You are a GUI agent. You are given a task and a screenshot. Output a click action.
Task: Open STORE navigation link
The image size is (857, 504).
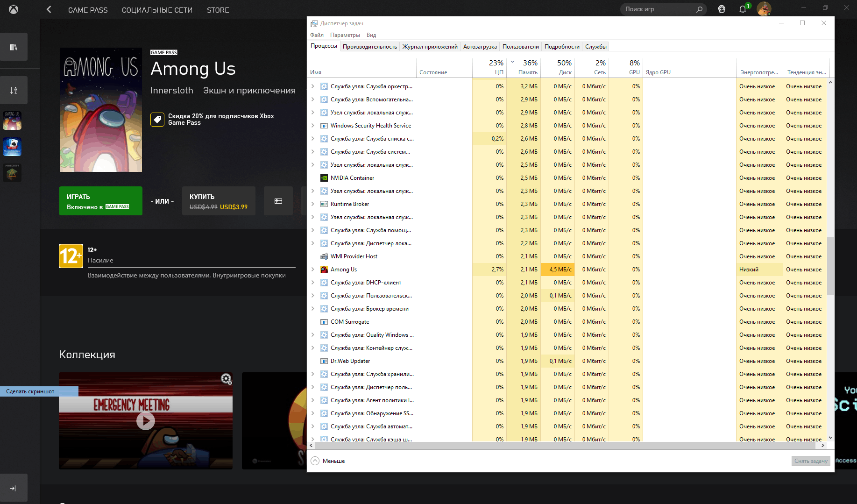[x=218, y=10]
